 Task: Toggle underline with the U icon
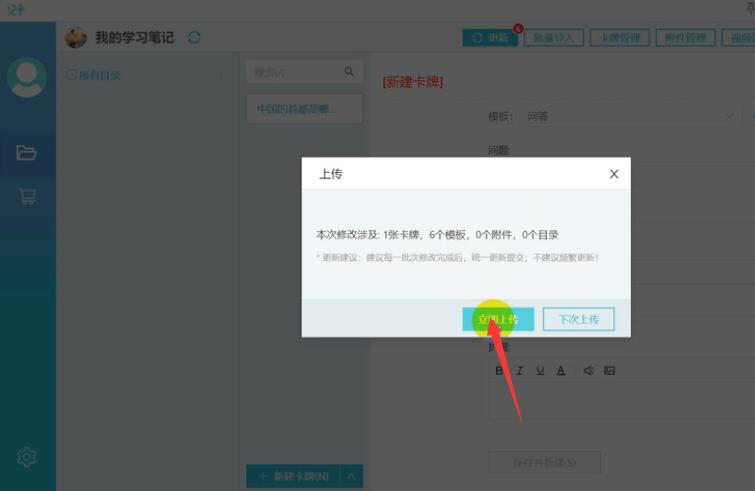pyautogui.click(x=540, y=370)
